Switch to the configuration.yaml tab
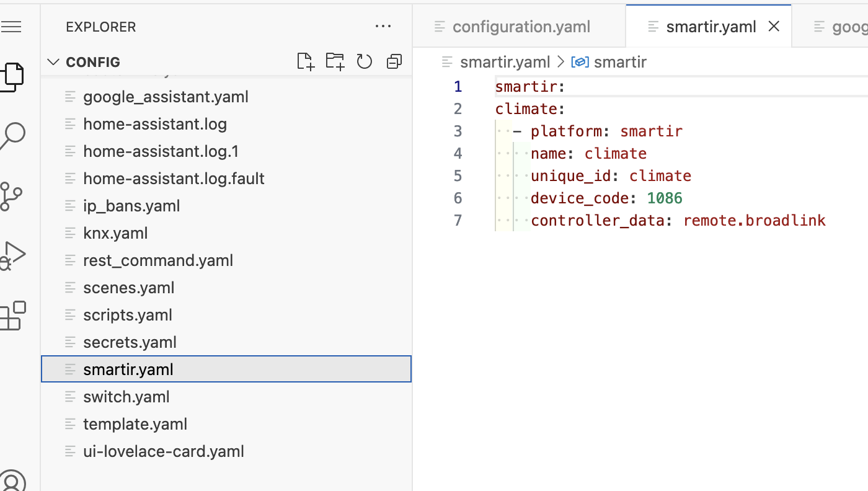 click(520, 27)
